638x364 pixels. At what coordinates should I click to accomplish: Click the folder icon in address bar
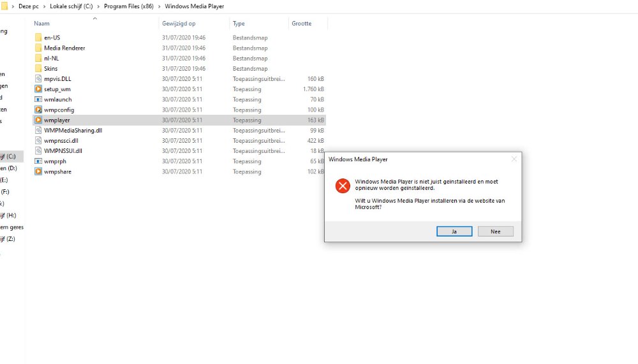point(4,6)
